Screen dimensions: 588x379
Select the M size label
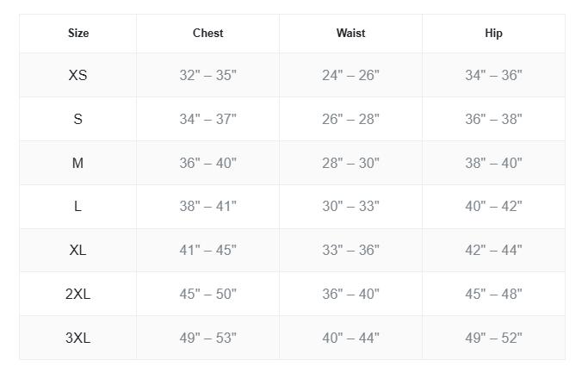pos(78,163)
